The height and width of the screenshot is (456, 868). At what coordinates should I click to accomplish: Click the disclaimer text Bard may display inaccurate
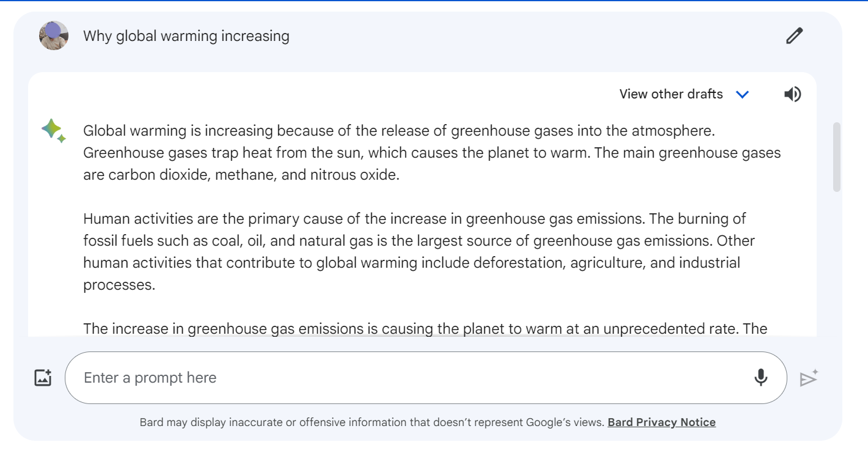372,422
